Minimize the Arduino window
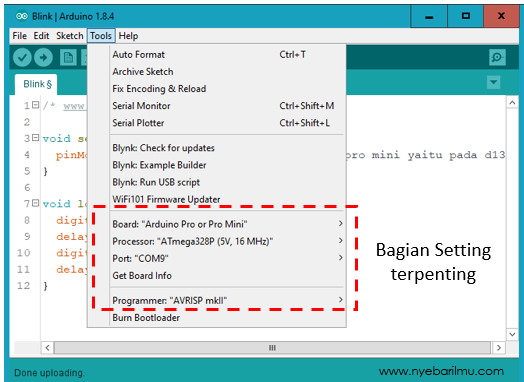 click(x=429, y=16)
